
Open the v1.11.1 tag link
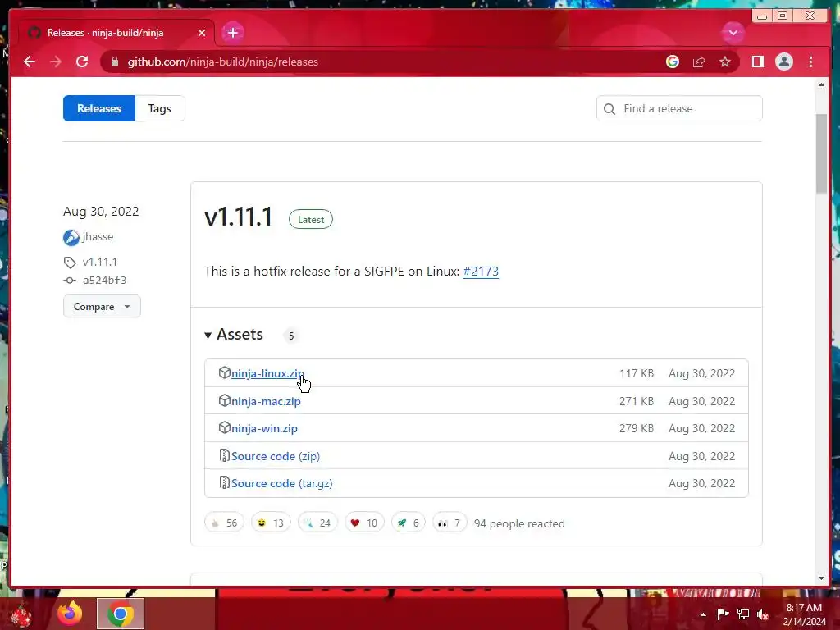[99, 262]
